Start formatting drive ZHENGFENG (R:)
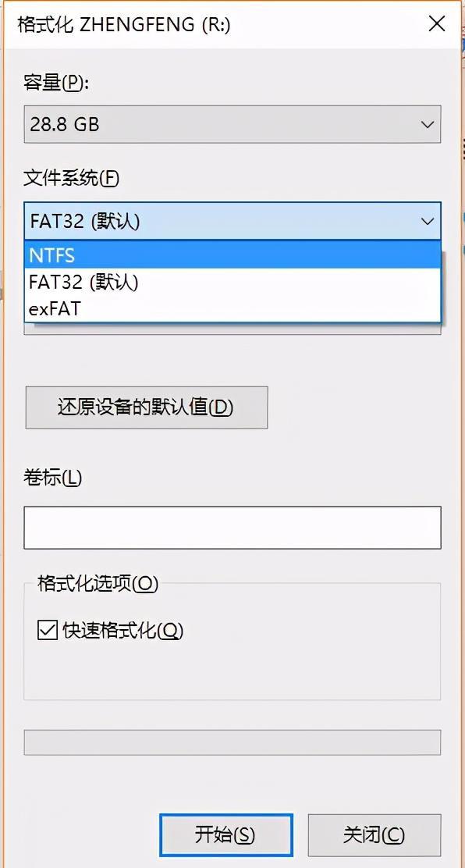This screenshot has height=868, width=465. pos(225,834)
